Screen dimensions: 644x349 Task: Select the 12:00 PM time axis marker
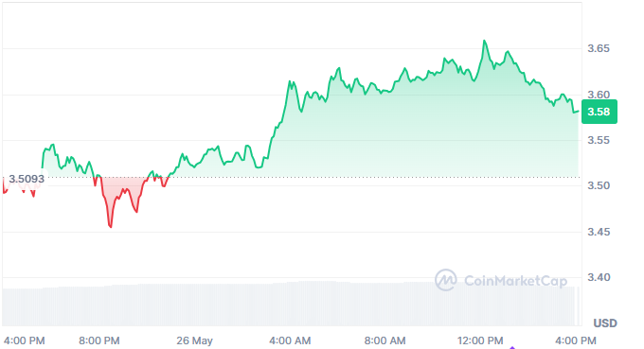480,340
